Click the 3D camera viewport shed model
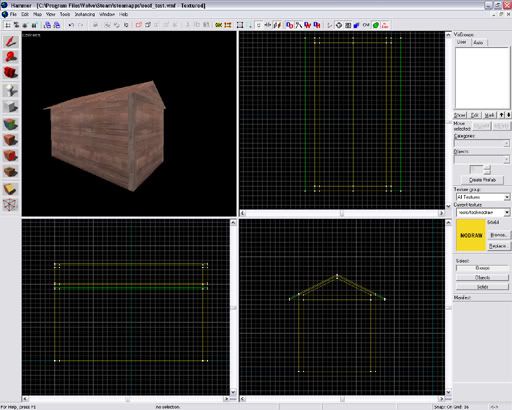The height and width of the screenshot is (410, 512). click(x=105, y=136)
